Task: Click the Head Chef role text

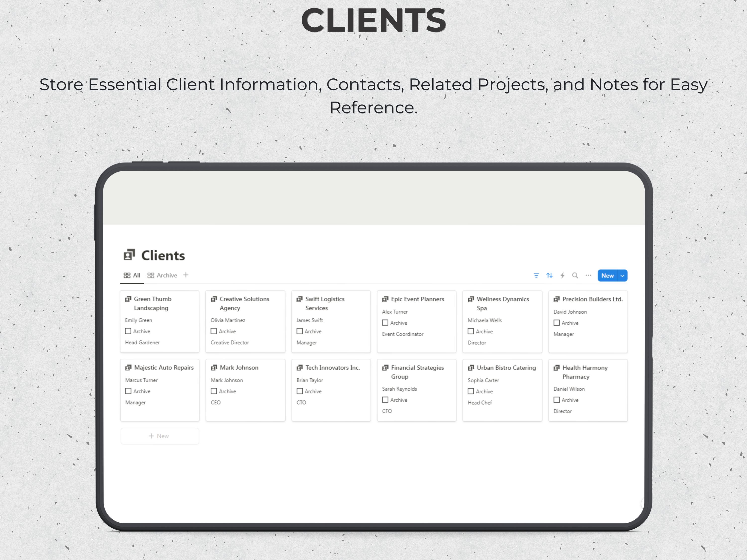Action: coord(480,402)
